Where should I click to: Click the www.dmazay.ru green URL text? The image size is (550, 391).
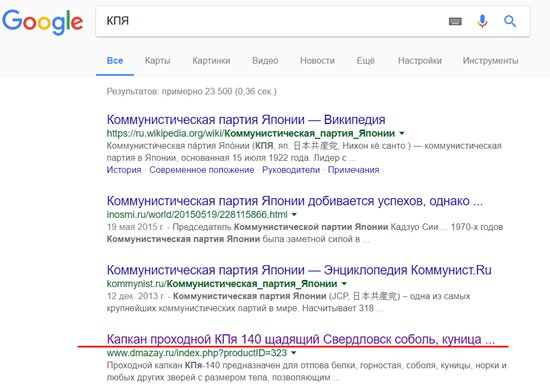click(196, 352)
